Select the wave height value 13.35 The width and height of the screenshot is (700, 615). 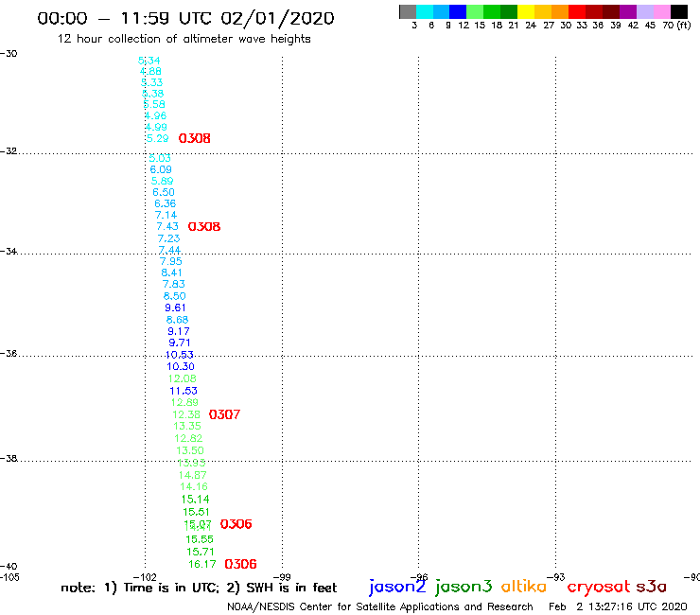pyautogui.click(x=187, y=426)
